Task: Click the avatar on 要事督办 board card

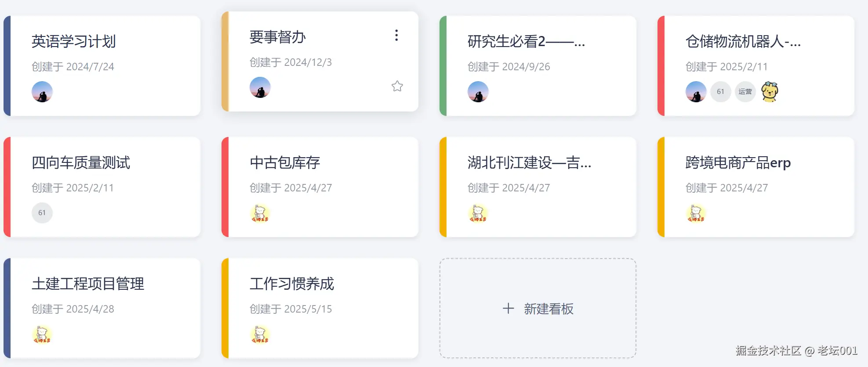Action: [260, 87]
